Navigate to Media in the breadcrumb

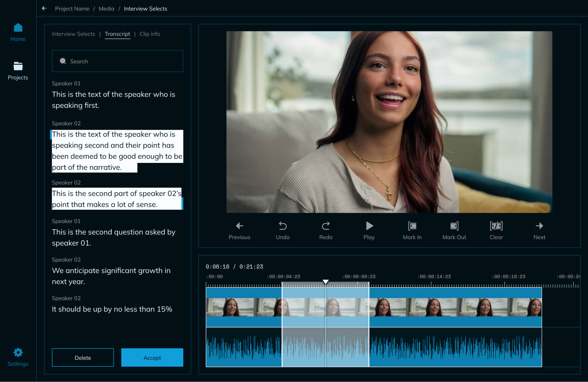click(106, 9)
